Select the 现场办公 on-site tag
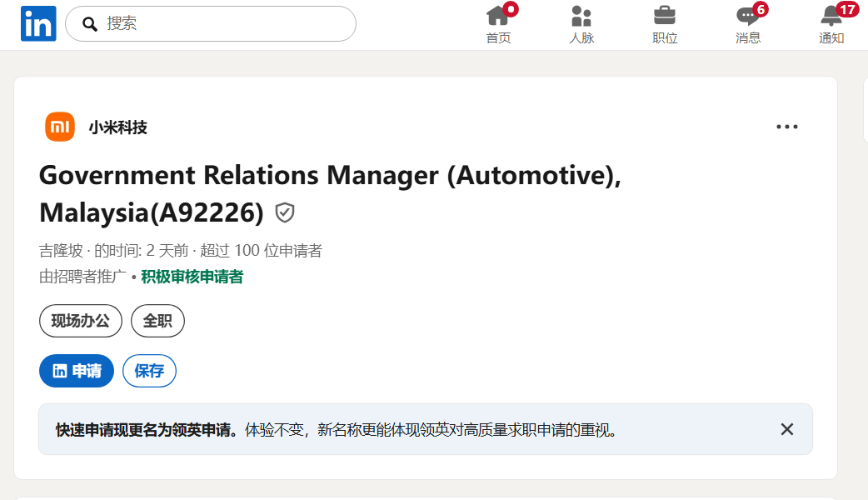The image size is (868, 500). (81, 321)
